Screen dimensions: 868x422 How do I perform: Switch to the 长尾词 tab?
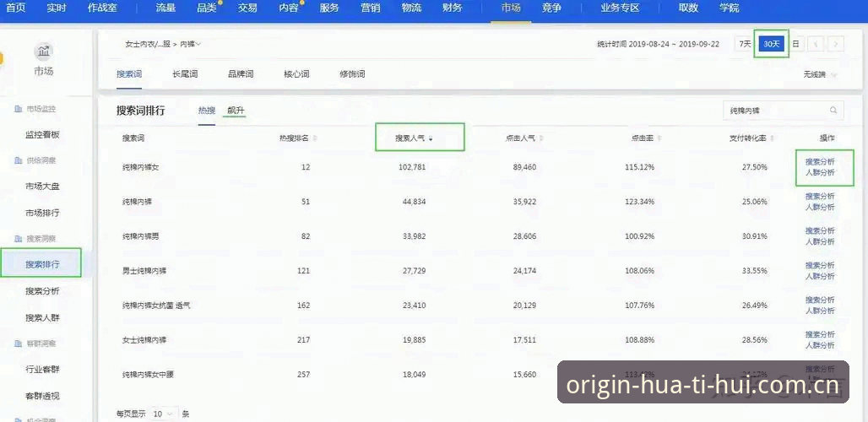click(185, 73)
